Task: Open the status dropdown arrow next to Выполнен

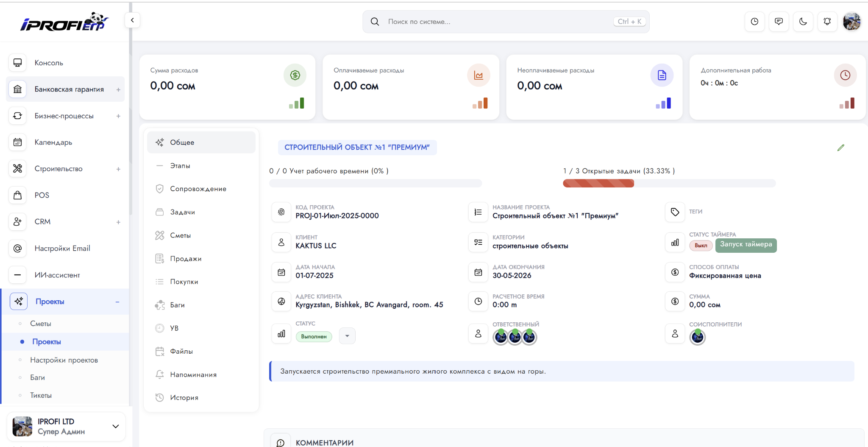Action: (347, 336)
